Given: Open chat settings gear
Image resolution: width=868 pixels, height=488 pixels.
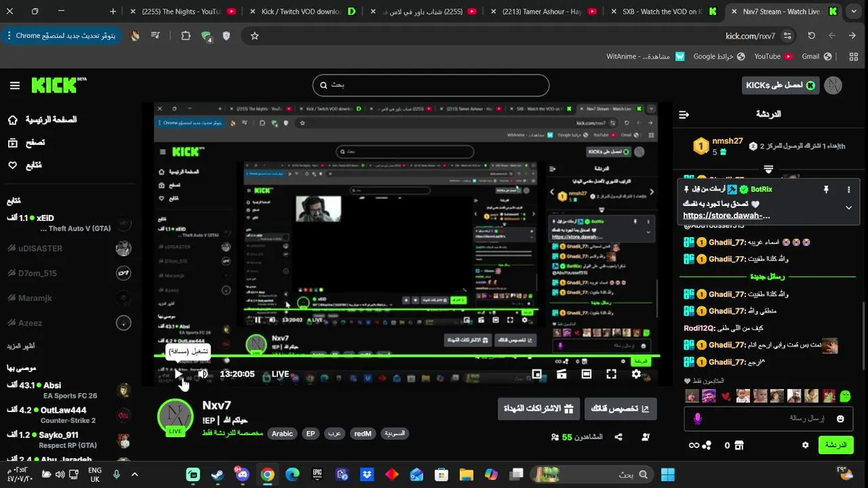Looking at the screenshot, I should [x=806, y=445].
